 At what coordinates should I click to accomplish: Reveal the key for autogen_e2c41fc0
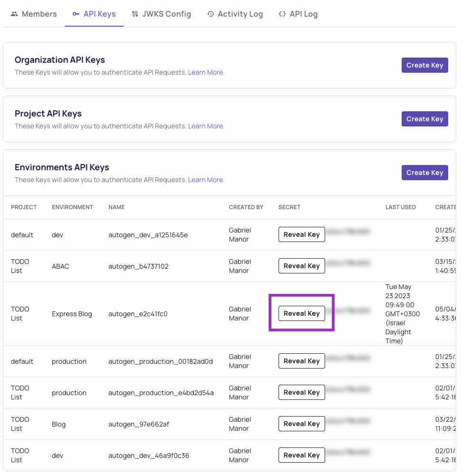301,313
